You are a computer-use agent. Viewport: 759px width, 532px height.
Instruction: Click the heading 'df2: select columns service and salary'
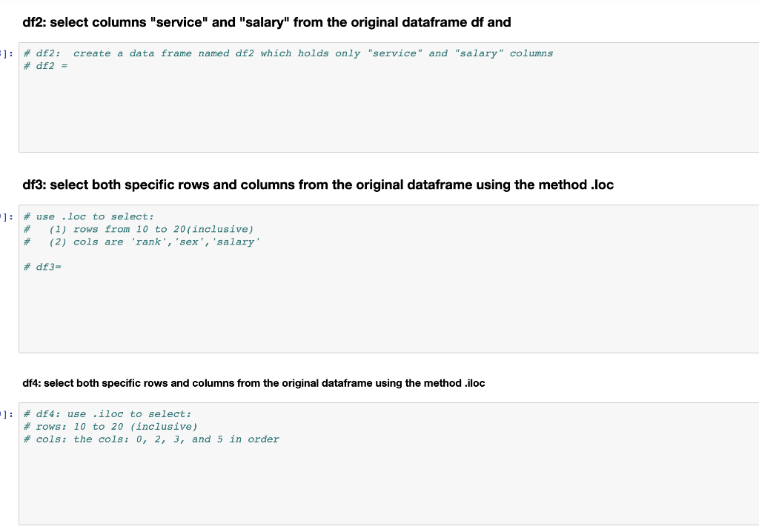267,22
